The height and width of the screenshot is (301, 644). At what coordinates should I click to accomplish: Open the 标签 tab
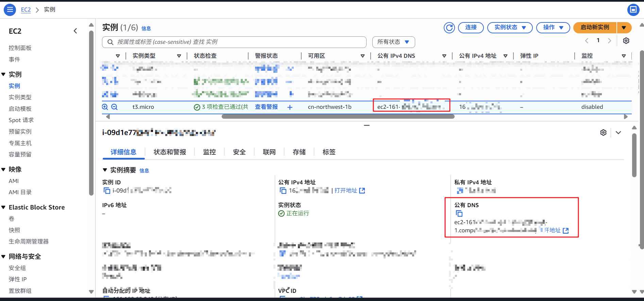329,152
